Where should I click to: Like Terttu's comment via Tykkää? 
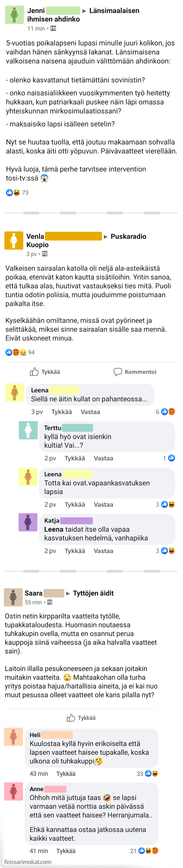point(74,458)
